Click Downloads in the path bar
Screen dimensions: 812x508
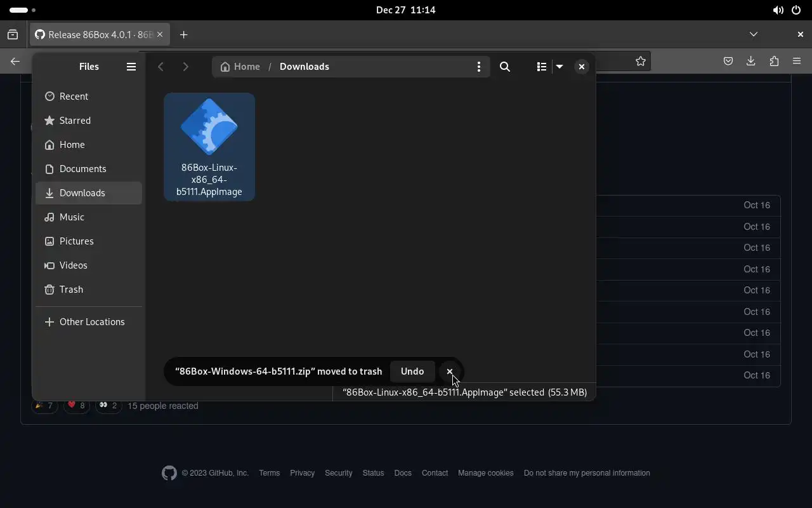[x=304, y=67]
